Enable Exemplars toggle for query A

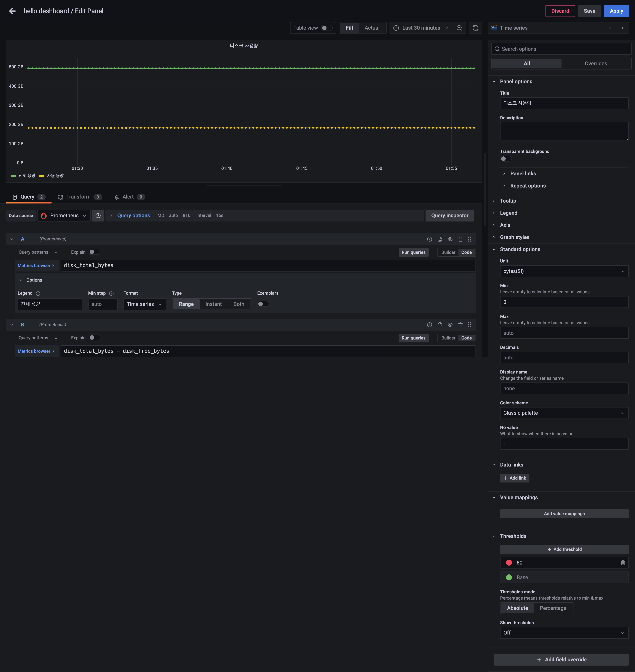point(263,304)
